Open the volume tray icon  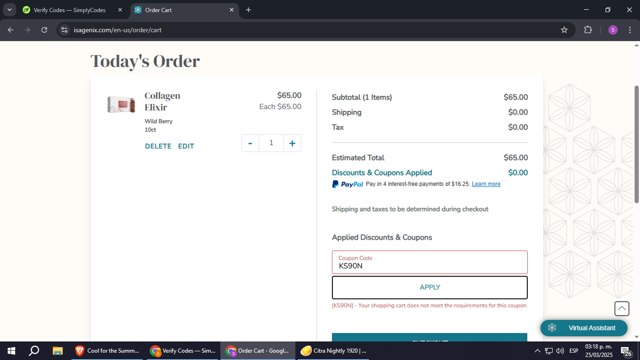point(560,351)
